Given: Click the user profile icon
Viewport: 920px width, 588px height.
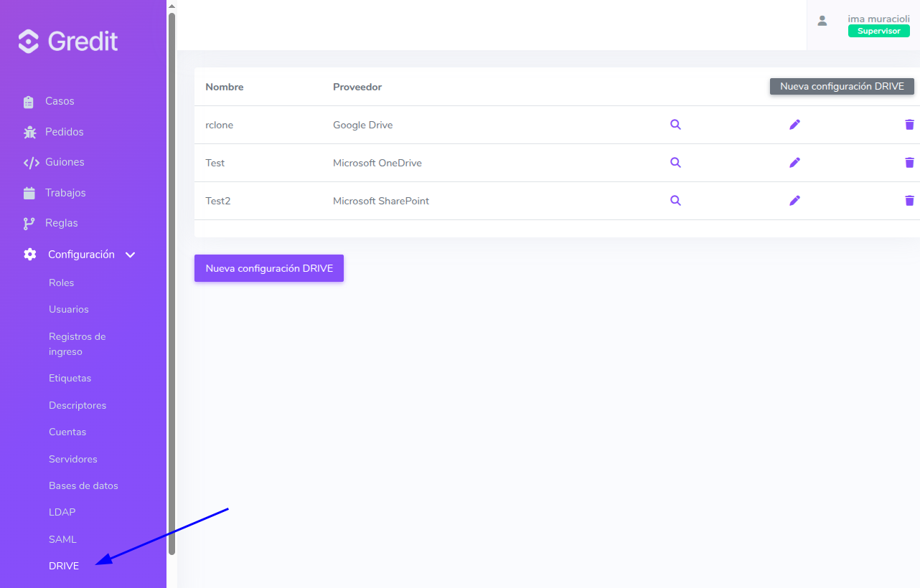Looking at the screenshot, I should (822, 21).
